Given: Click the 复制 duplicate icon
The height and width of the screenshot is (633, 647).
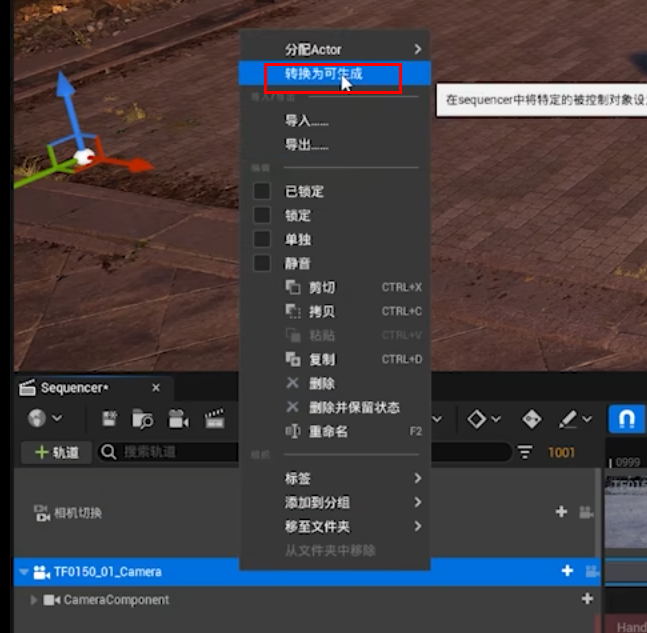Looking at the screenshot, I should pos(293,359).
